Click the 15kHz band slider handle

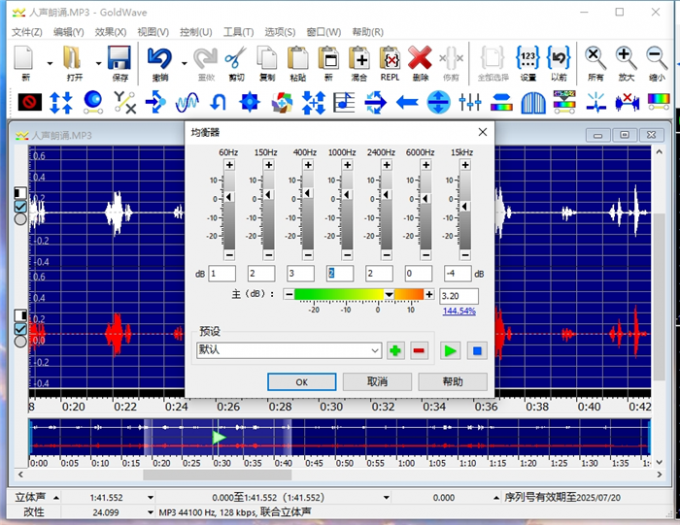tap(465, 206)
